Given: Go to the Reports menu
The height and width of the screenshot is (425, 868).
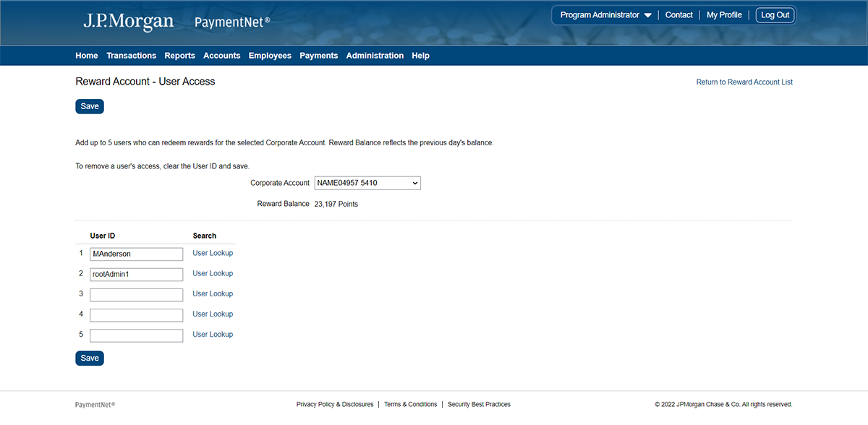Looking at the screenshot, I should (x=179, y=56).
